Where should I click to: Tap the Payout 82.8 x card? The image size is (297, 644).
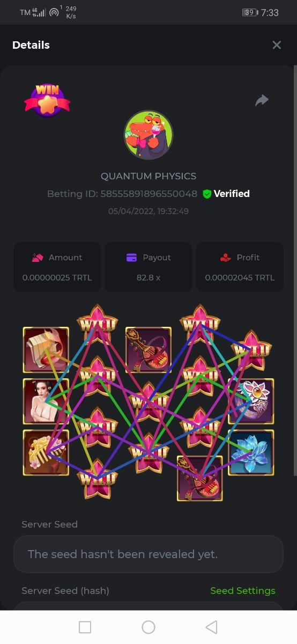point(148,267)
